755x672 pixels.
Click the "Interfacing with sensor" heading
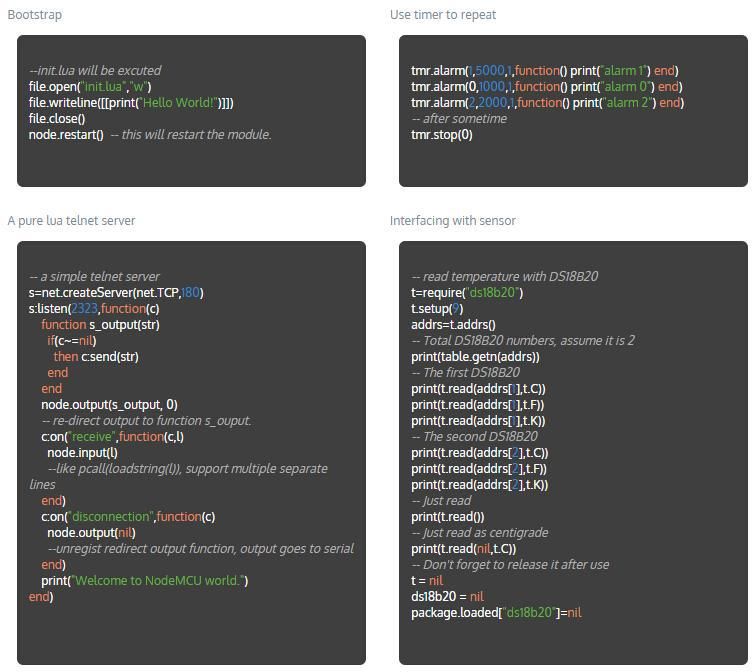[452, 221]
